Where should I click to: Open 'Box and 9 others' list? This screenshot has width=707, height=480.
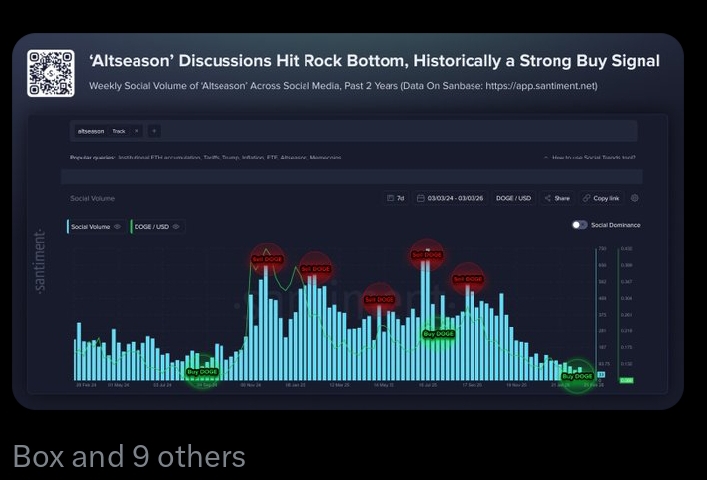(x=129, y=457)
